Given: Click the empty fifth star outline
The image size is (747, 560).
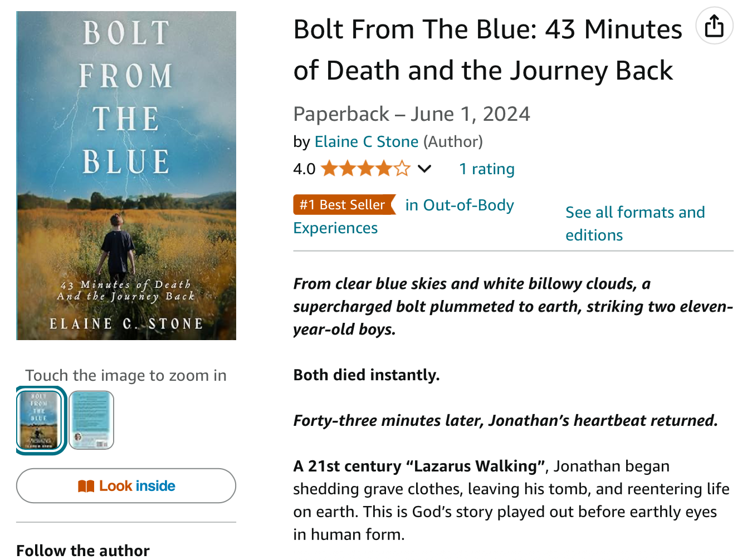Looking at the screenshot, I should pos(402,169).
